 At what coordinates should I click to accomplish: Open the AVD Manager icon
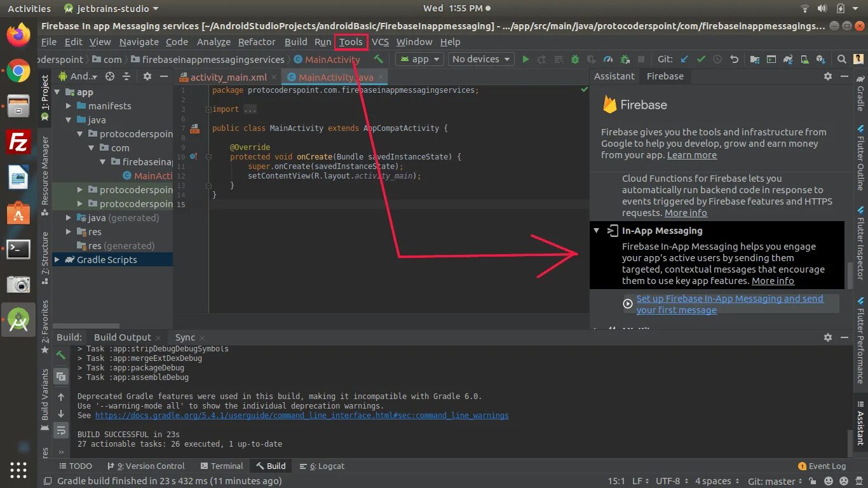(804, 59)
